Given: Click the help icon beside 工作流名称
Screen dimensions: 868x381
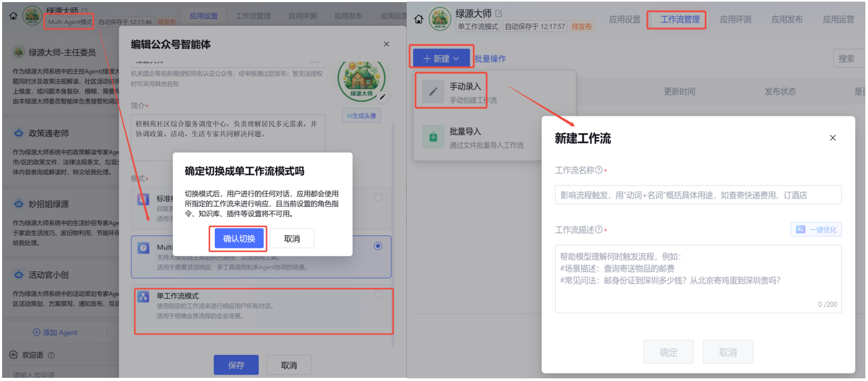Looking at the screenshot, I should [599, 170].
